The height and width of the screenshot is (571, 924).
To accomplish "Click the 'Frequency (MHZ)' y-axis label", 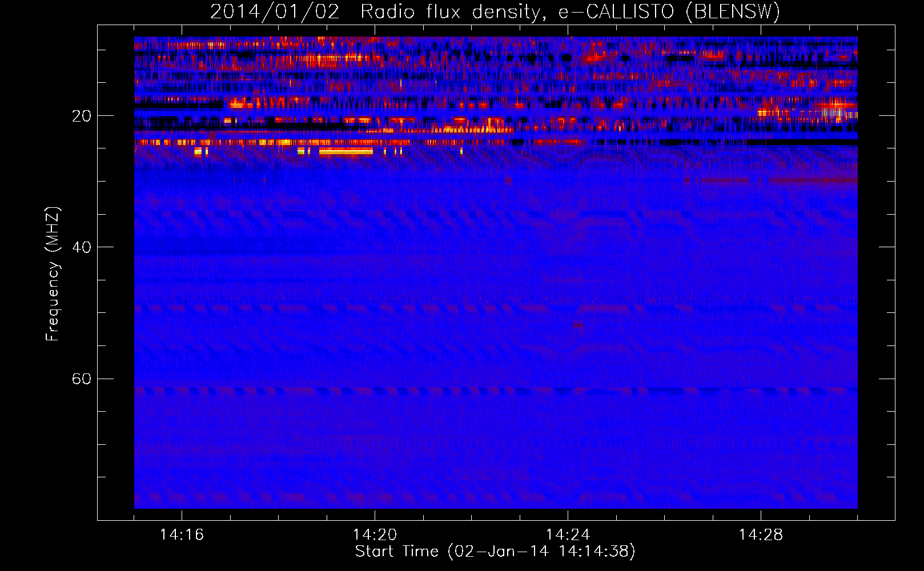I will (53, 274).
